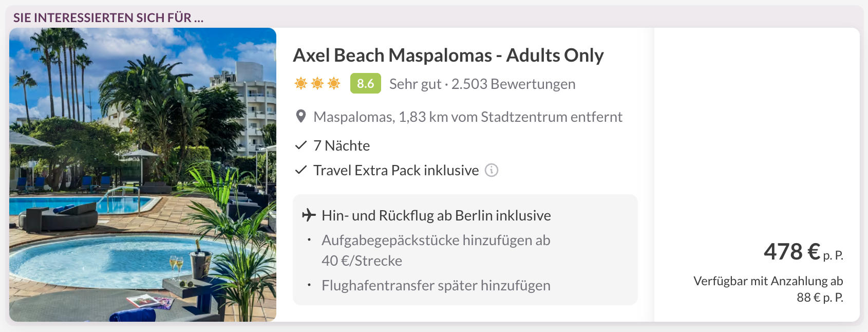Click the checkmark next to 7 Nächte
This screenshot has height=332, width=868.
tap(301, 145)
